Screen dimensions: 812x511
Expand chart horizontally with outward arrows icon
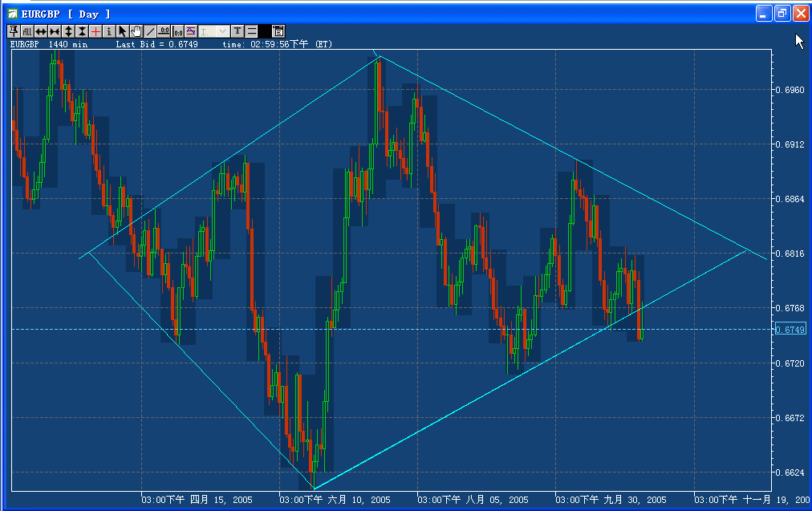41,31
